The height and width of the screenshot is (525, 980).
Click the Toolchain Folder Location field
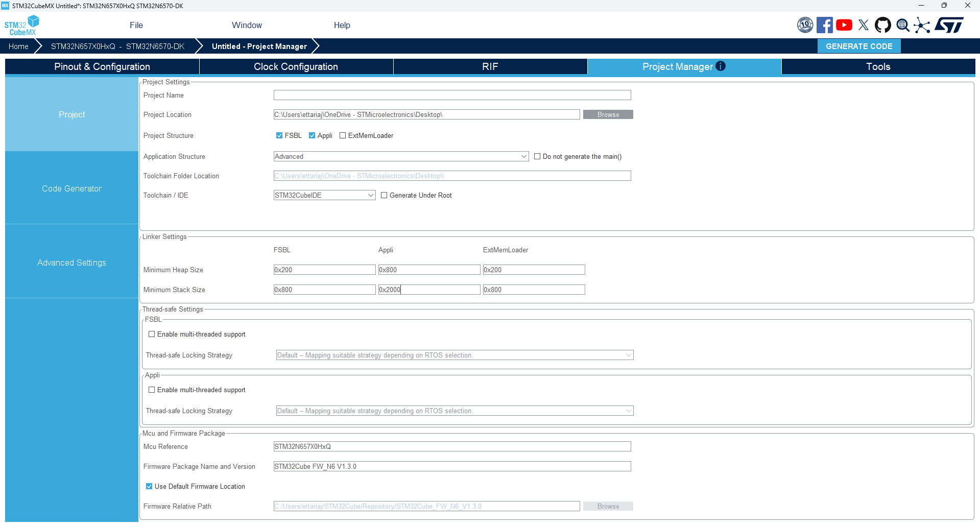point(452,176)
